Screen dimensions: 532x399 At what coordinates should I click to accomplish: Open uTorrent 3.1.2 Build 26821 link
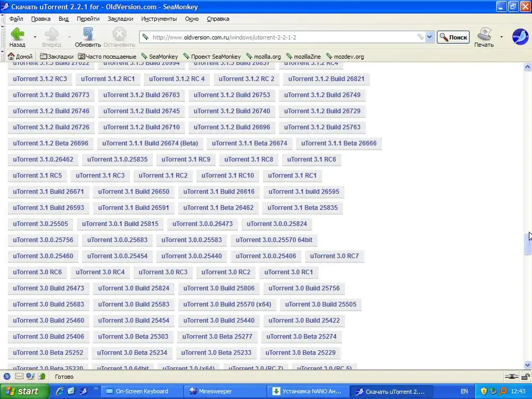[326, 79]
